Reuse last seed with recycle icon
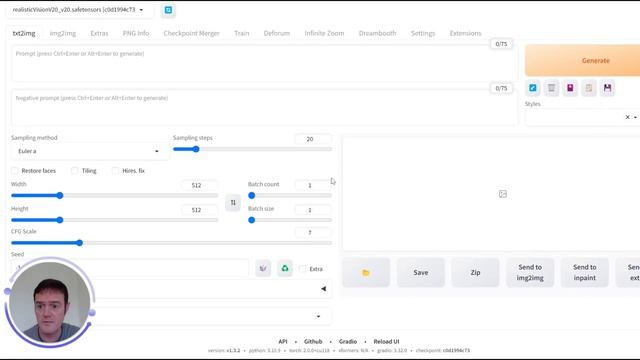 pos(285,269)
